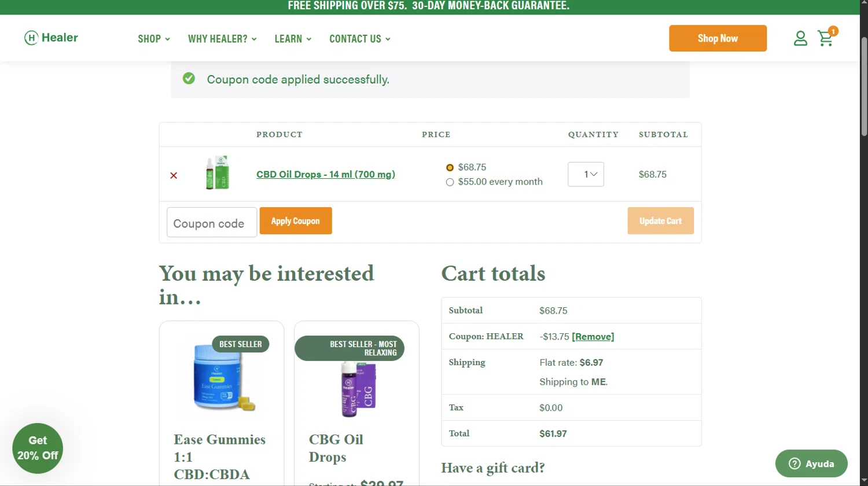868x486 pixels.
Task: Click the Get 20% Off badge
Action: [38, 448]
